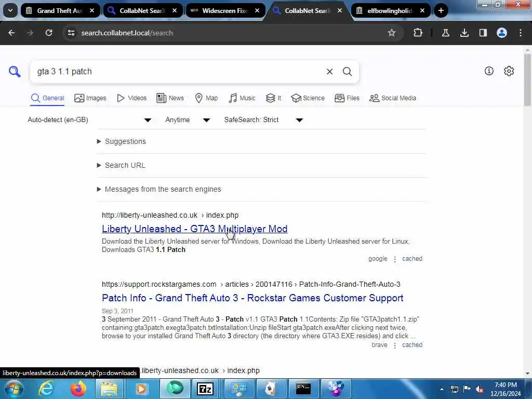Click the liberty-unleashed.co.uk result URL
532x399 pixels.
coord(170,215)
